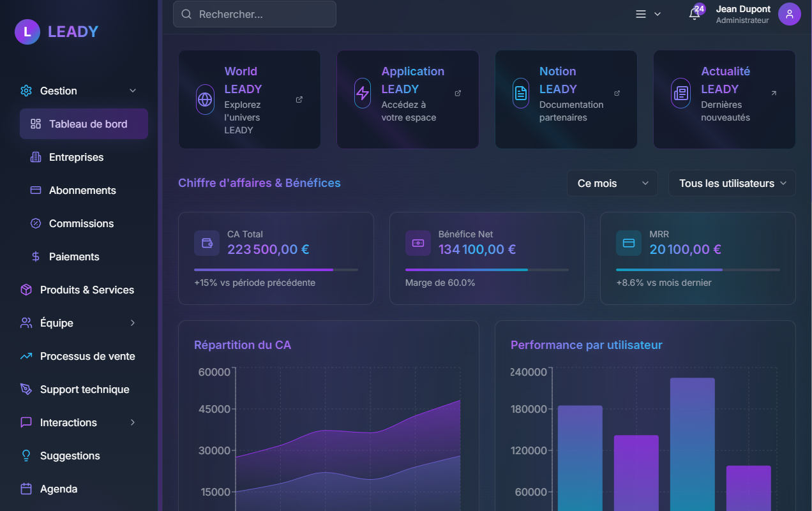Open the Support technique page
This screenshot has height=511, width=812.
84,389
